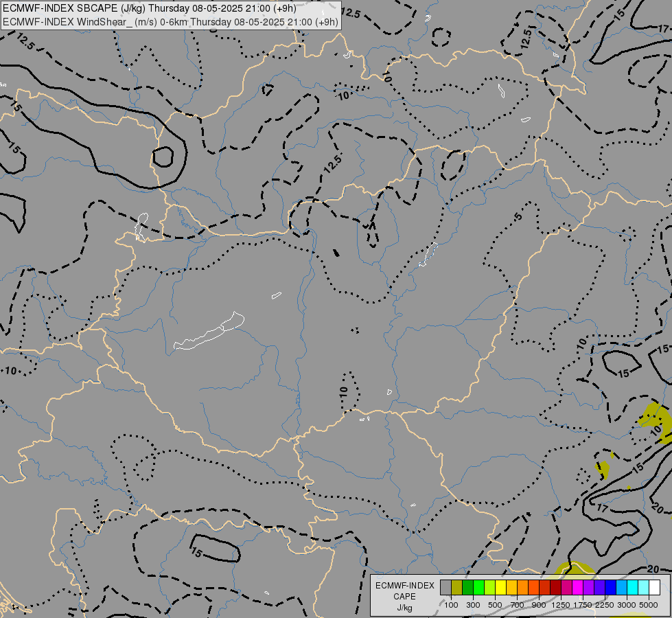The width and height of the screenshot is (672, 618).
Task: Click the legend value "1750"
Action: coord(583,605)
